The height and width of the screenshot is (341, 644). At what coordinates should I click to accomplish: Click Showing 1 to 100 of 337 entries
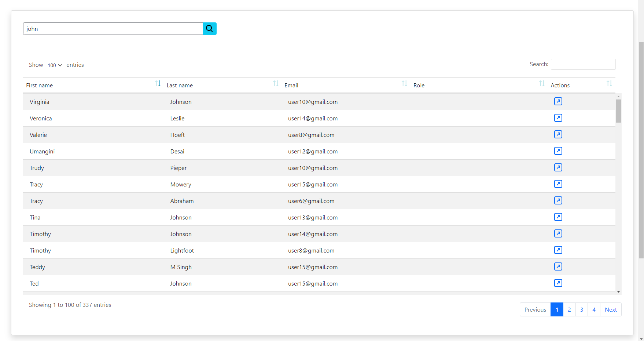click(x=70, y=305)
